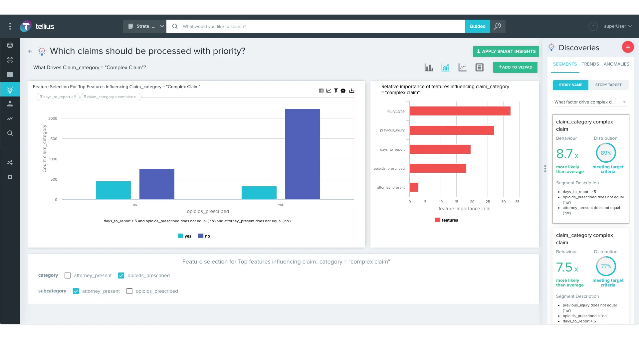The height and width of the screenshot is (364, 639).
Task: Click APPLY SMART INSIGHTS button
Action: (506, 52)
